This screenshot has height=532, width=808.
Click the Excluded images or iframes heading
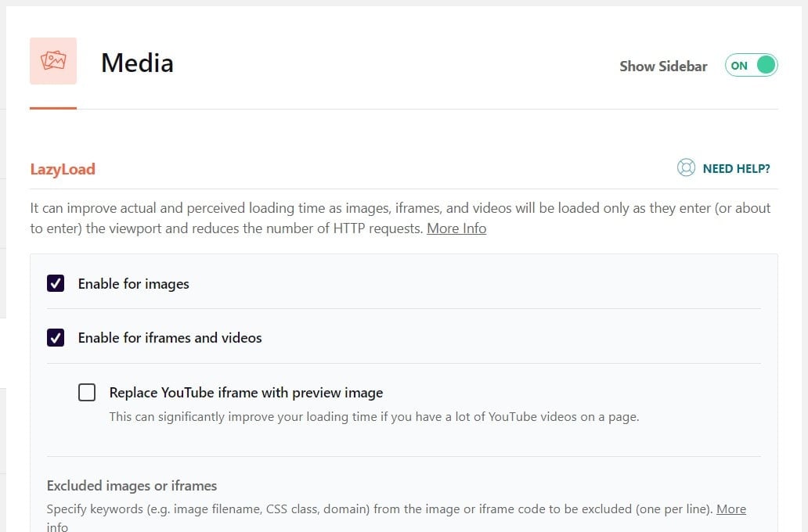132,486
